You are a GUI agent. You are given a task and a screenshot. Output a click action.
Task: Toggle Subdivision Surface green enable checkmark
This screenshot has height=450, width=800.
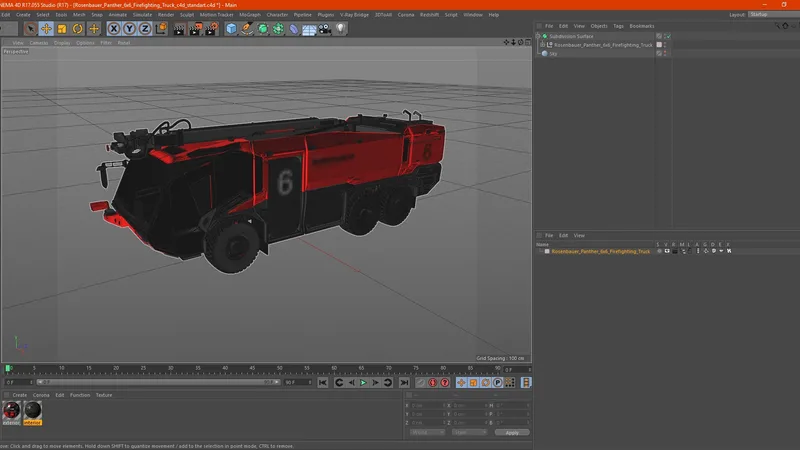667,36
